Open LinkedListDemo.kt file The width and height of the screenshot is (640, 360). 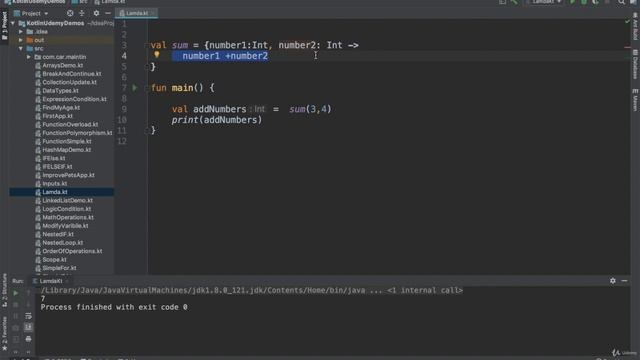[x=67, y=200]
